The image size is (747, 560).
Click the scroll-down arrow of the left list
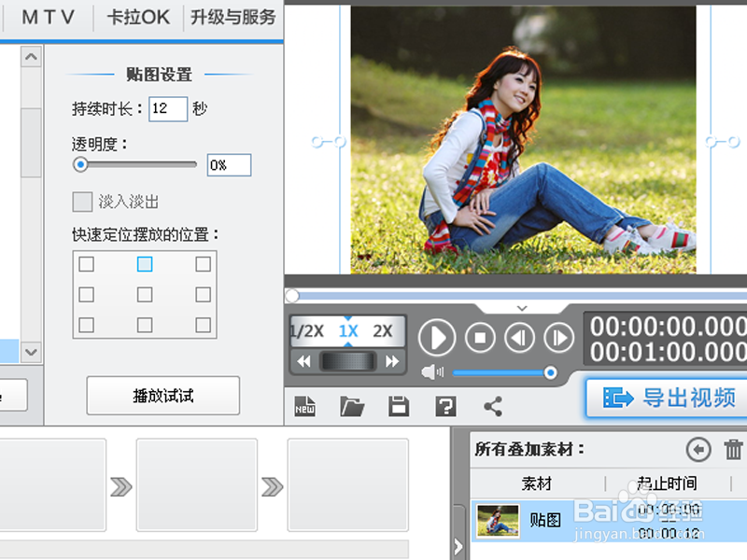tap(32, 353)
